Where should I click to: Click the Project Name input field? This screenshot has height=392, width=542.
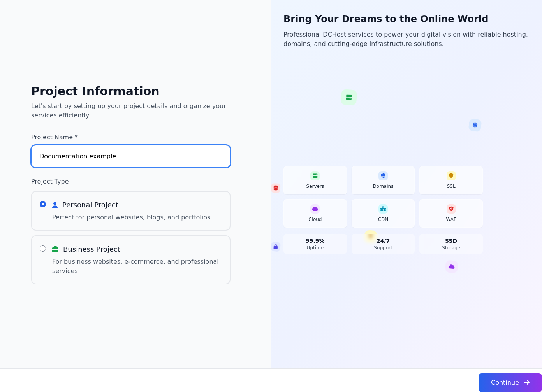tap(131, 156)
